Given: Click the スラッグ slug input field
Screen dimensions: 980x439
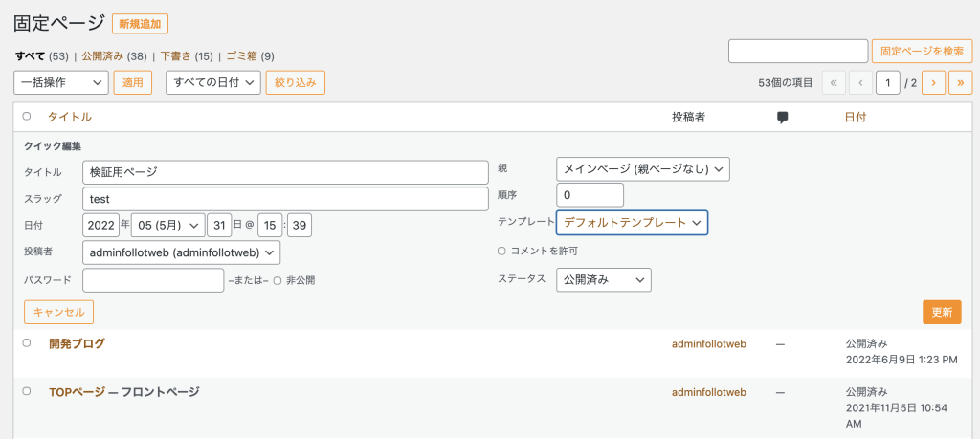Looking at the screenshot, I should [285, 199].
